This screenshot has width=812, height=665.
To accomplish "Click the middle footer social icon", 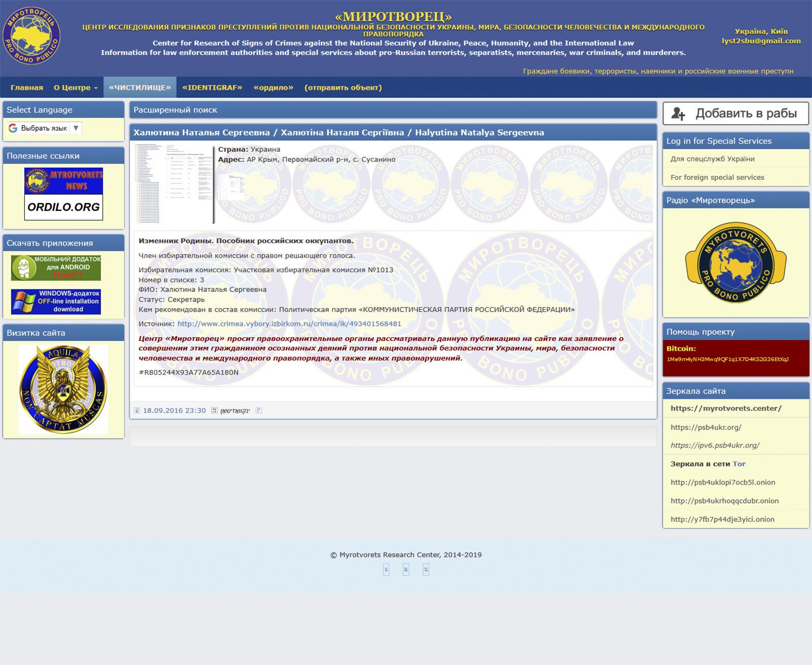I will click(406, 570).
